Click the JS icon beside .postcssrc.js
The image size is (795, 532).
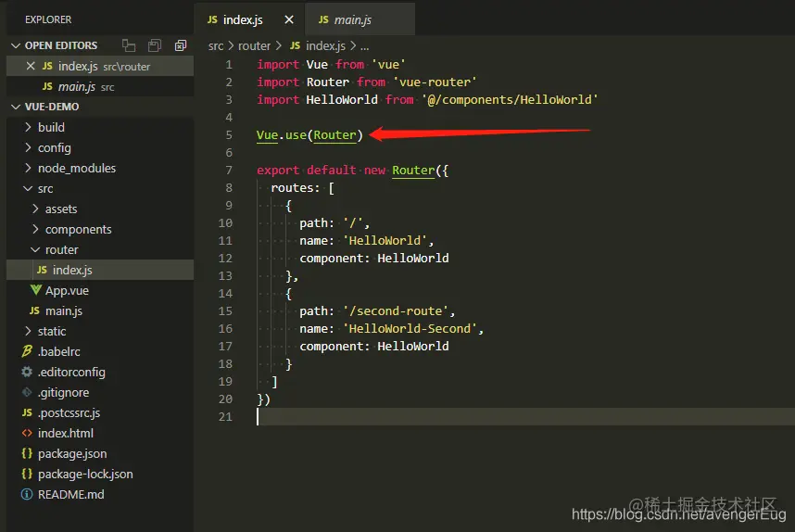coord(27,412)
